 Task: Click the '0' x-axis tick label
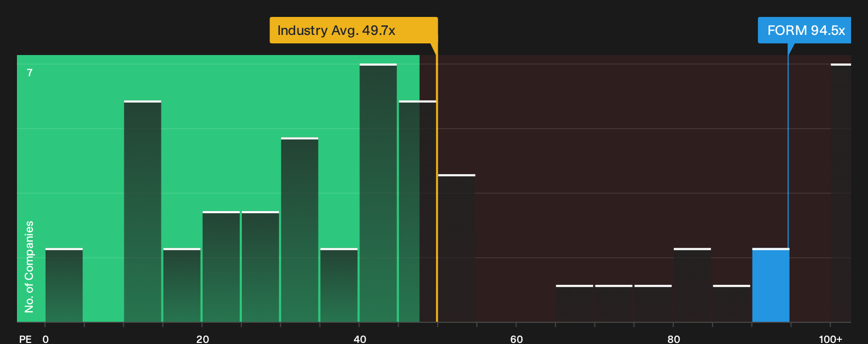click(x=46, y=339)
